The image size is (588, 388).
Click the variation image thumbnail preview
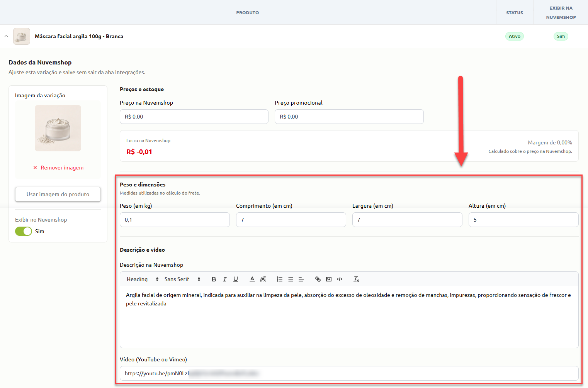pyautogui.click(x=58, y=128)
